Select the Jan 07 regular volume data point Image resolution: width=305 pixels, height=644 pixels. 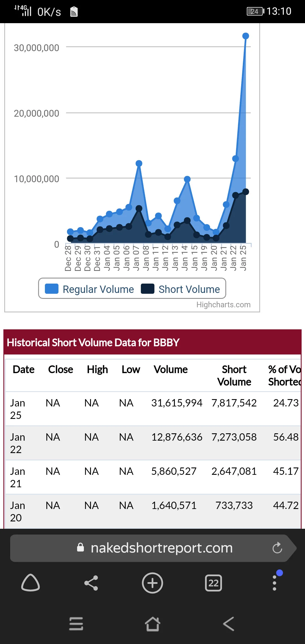(x=139, y=164)
